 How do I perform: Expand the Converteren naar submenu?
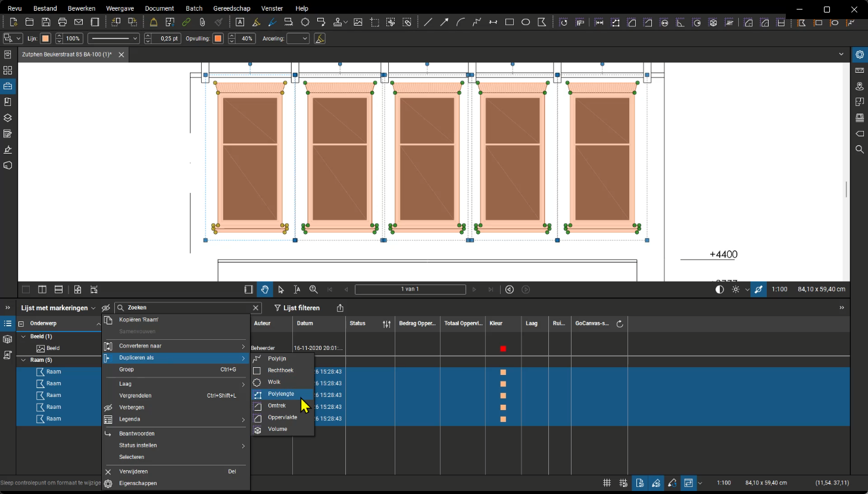(x=175, y=346)
